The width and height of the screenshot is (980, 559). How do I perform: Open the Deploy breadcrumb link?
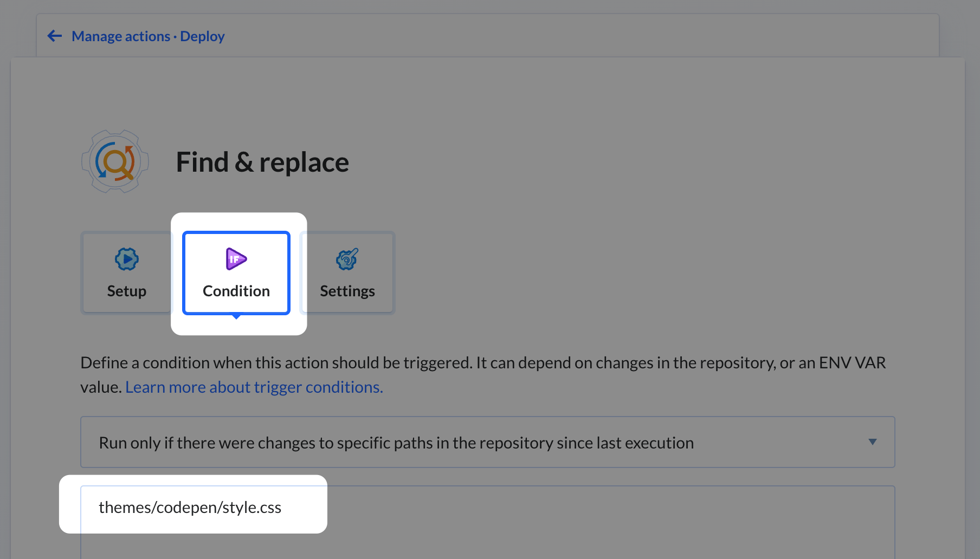202,36
